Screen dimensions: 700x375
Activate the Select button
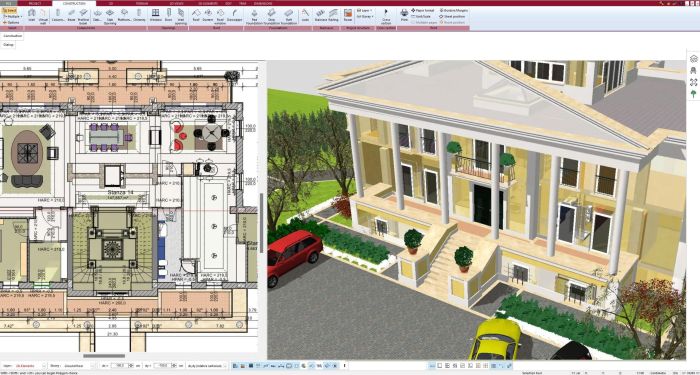[x=9, y=10]
